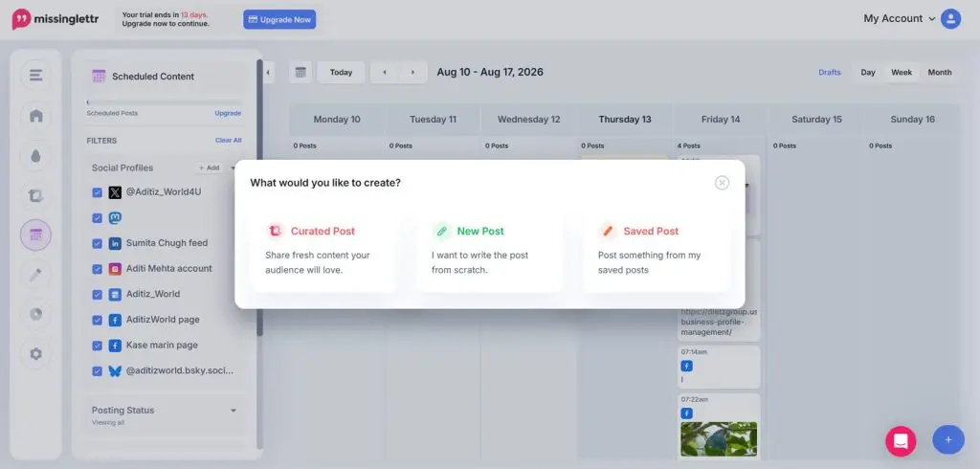Image resolution: width=980 pixels, height=469 pixels.
Task: Expand the Posting Status dropdown arrow
Action: pos(234,411)
